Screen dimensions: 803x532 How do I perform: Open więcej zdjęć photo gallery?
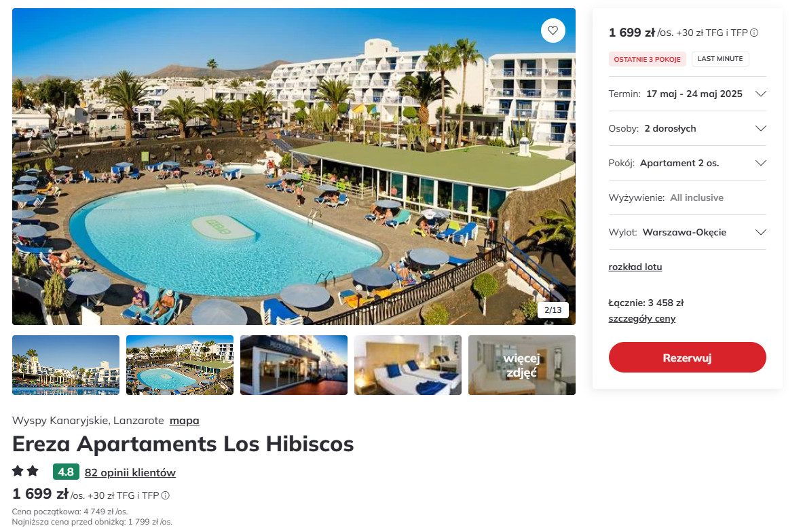coord(522,365)
